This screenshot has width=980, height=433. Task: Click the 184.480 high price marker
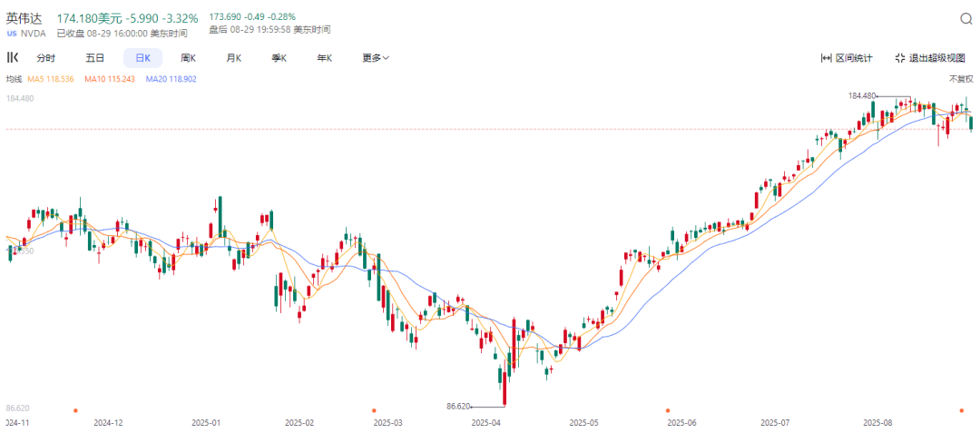[x=863, y=95]
